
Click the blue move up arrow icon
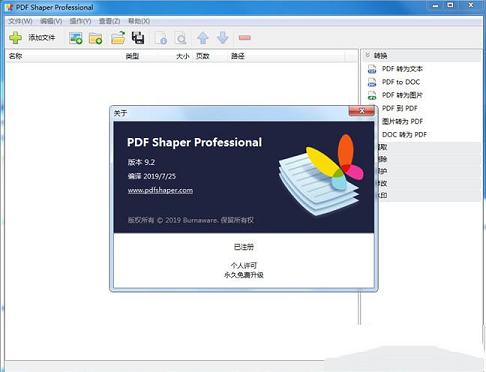point(203,38)
